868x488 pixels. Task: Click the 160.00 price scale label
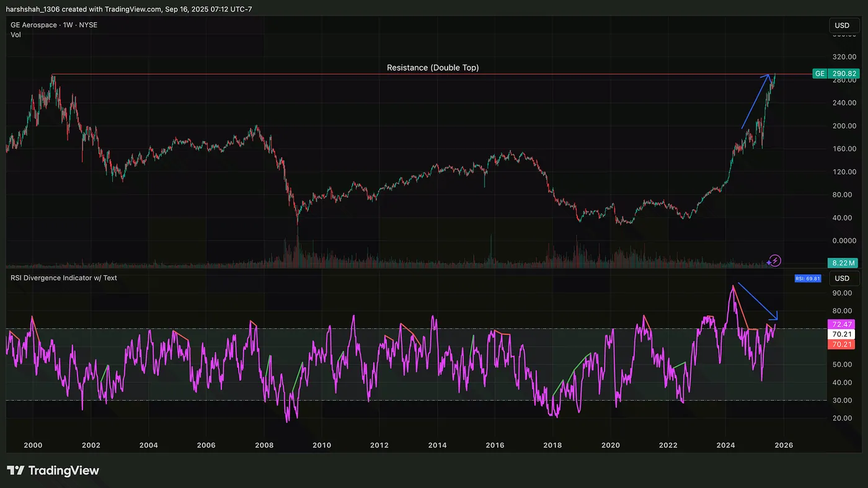[844, 149]
